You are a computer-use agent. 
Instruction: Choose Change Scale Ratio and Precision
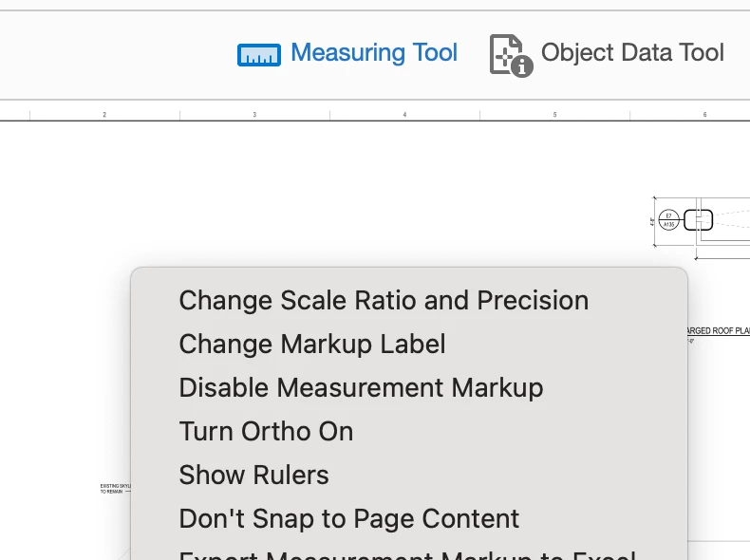tap(384, 301)
